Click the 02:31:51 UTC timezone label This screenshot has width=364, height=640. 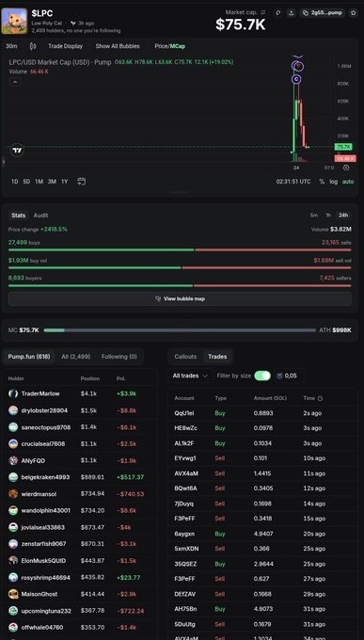[x=293, y=182]
